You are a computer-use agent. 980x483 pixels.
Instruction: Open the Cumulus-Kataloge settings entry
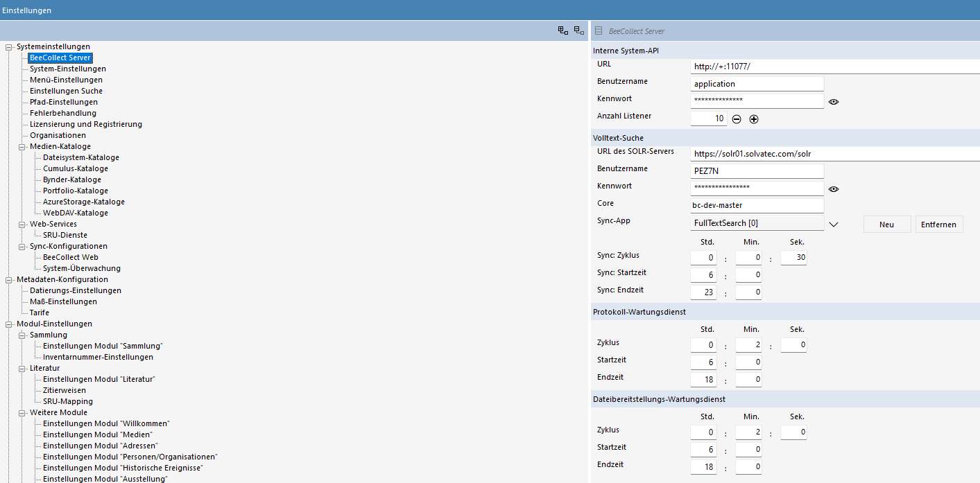tap(75, 169)
